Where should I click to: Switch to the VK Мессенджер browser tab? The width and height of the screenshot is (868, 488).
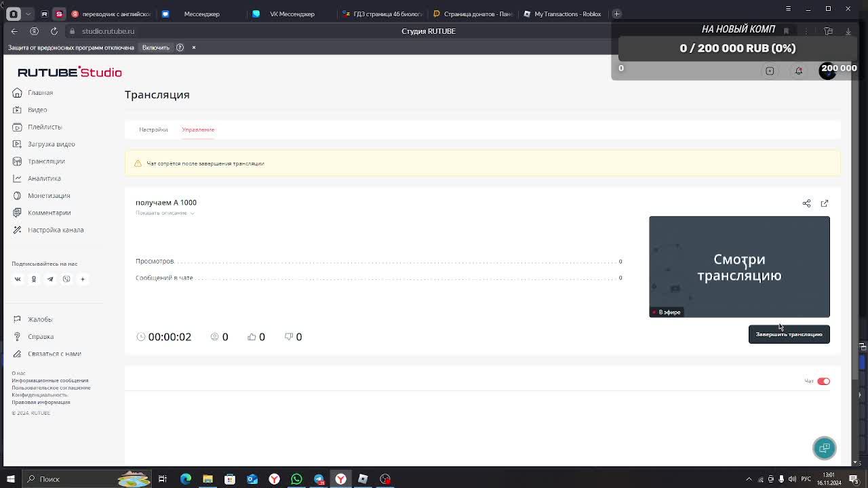coord(292,14)
